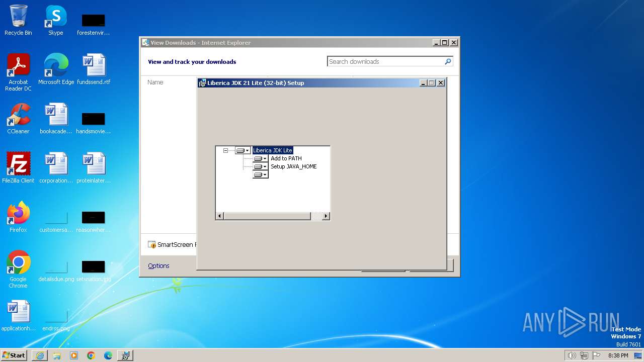This screenshot has width=644, height=362.
Task: Click the volume speaker tray icon
Action: pos(572,355)
